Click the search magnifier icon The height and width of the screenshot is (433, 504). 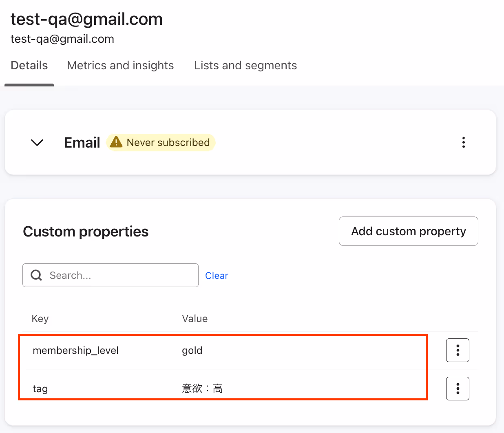[36, 275]
